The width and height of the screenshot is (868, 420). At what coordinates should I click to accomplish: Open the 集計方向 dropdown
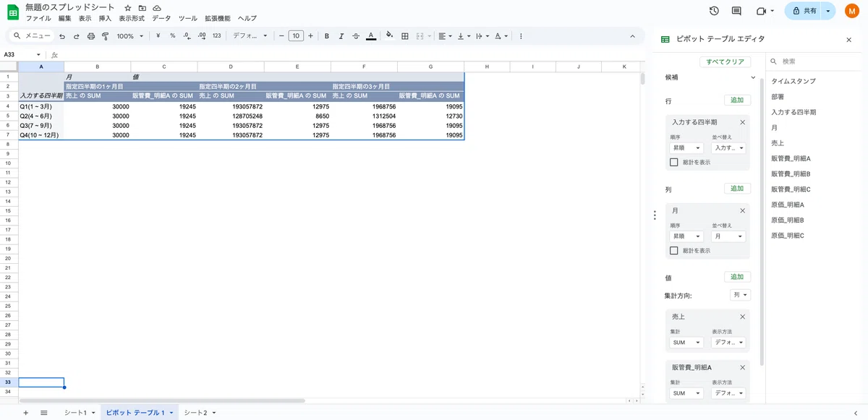740,295
